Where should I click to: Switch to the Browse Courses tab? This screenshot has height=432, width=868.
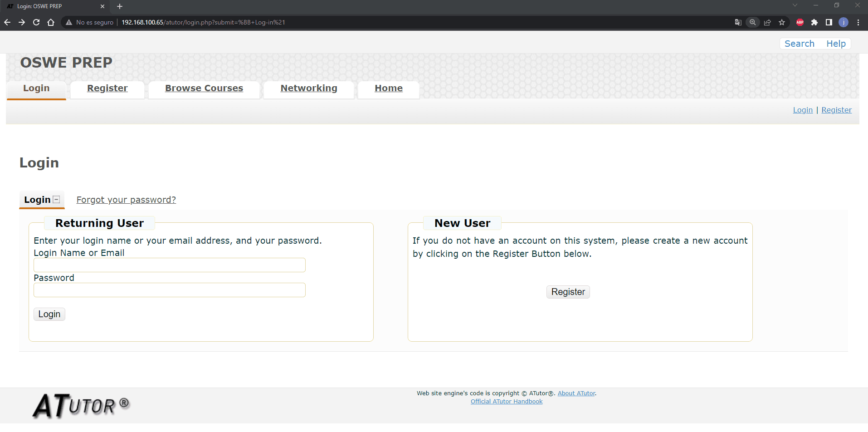coord(204,88)
